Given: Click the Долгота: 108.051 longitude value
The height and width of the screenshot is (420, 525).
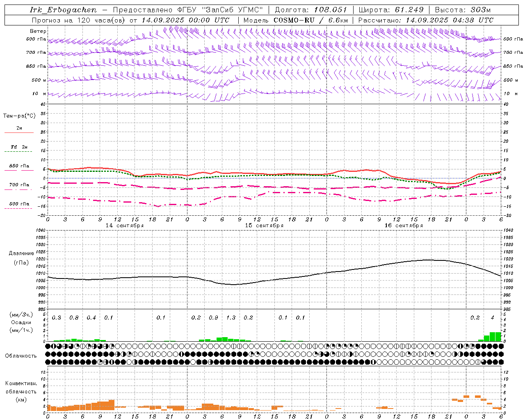Looking at the screenshot, I should [x=311, y=10].
